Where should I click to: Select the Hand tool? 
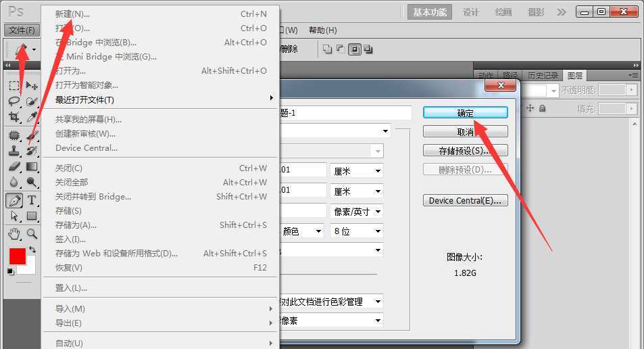click(14, 234)
